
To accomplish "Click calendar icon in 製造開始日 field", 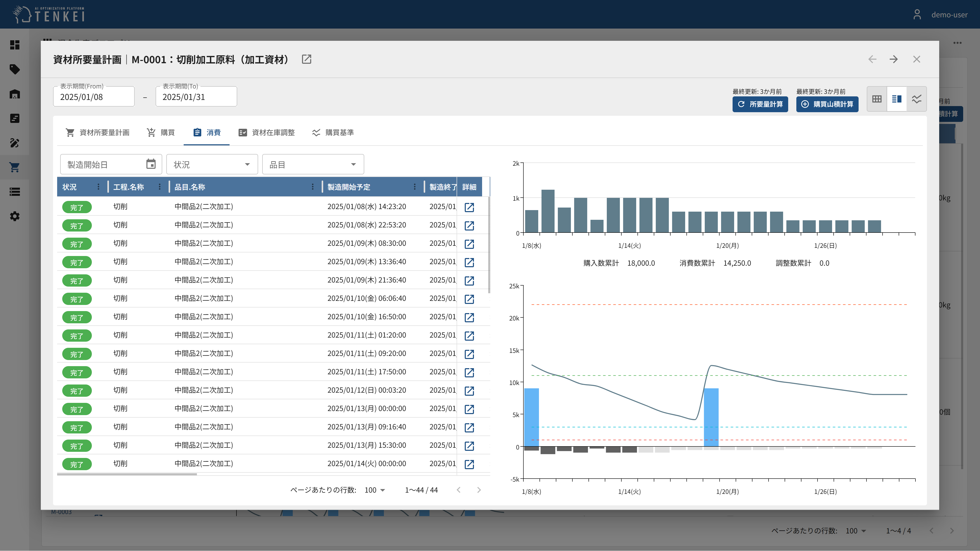I will click(151, 164).
